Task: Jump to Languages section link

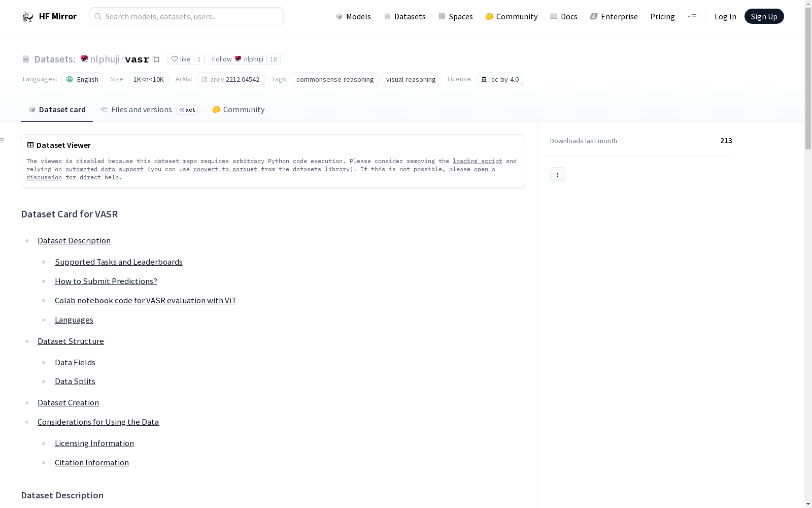Action: pos(74,320)
